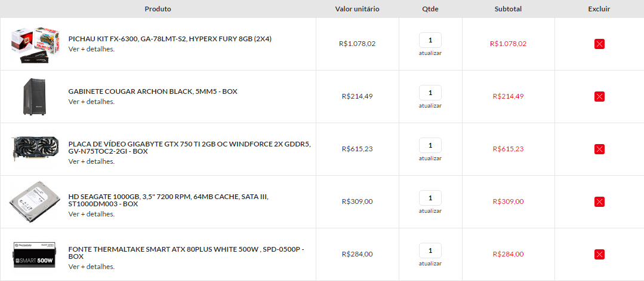Open Pichau Kit FX-6300 product thumbnail

pyautogui.click(x=35, y=44)
